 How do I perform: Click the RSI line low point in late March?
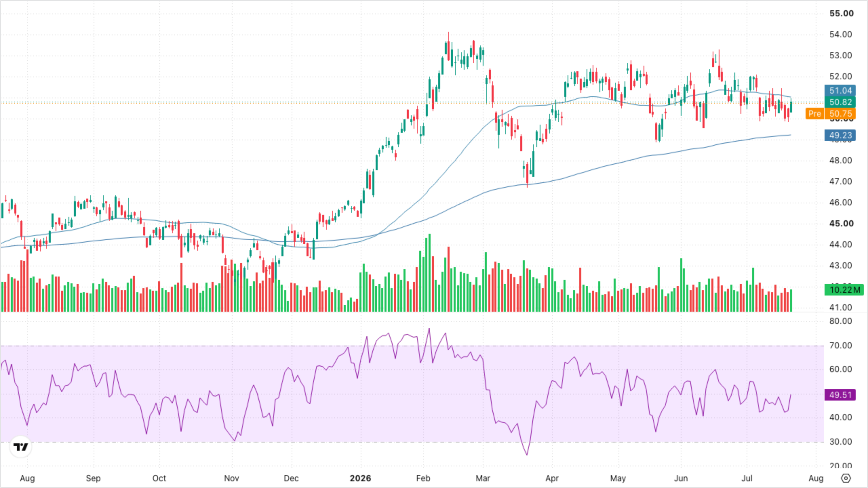tap(527, 454)
